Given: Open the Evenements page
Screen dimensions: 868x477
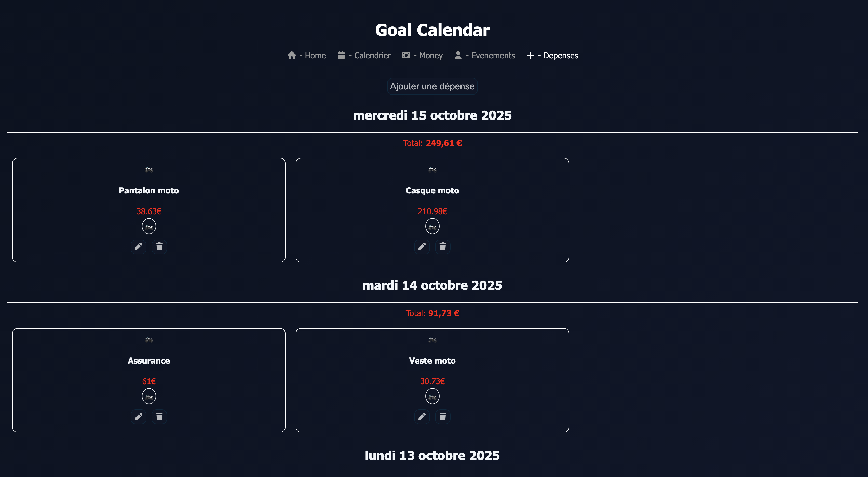Looking at the screenshot, I should [x=485, y=55].
